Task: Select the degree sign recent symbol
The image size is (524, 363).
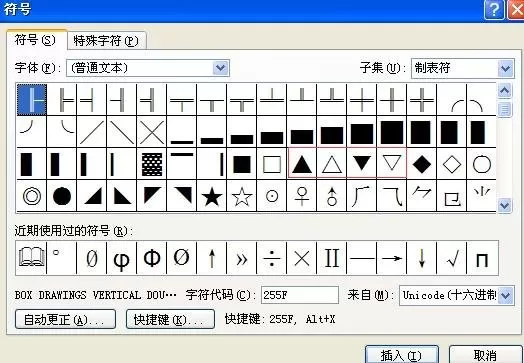Action: coord(62,258)
